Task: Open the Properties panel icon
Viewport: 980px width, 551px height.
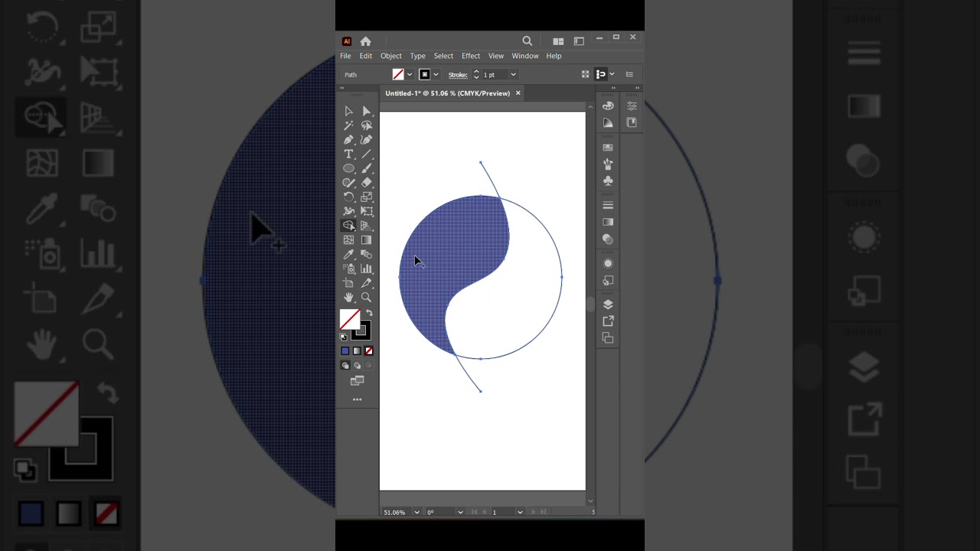Action: pyautogui.click(x=632, y=106)
